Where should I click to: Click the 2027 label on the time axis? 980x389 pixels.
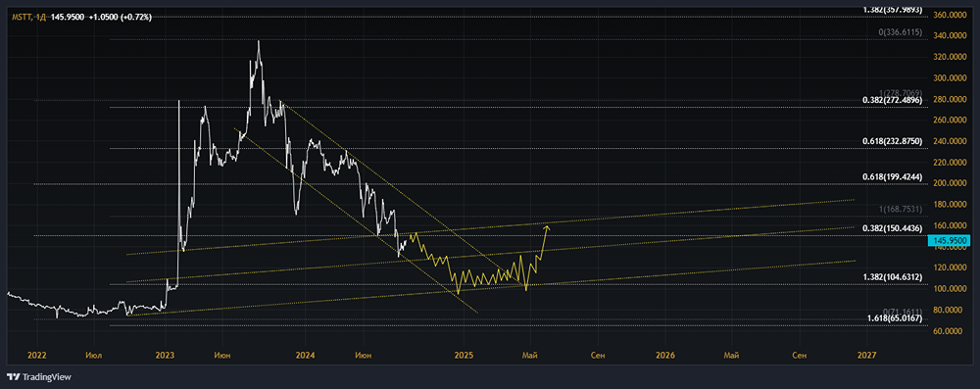(867, 356)
